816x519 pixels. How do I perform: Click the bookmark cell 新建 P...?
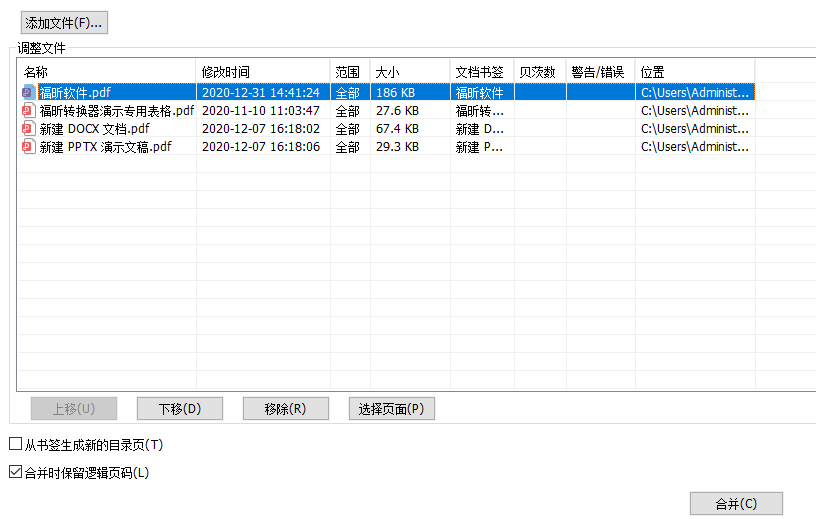click(479, 147)
